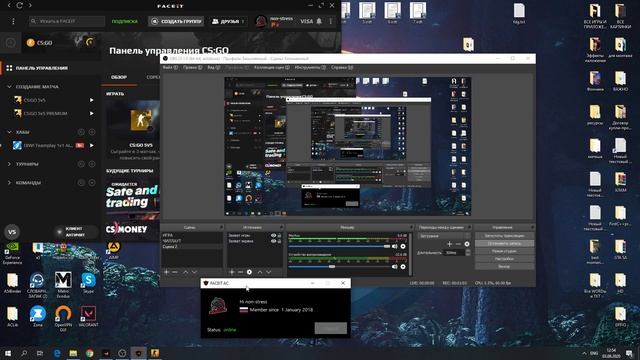The image size is (640, 360).
Task: Toggle lock on Захват экрана source
Action: [x=280, y=241]
